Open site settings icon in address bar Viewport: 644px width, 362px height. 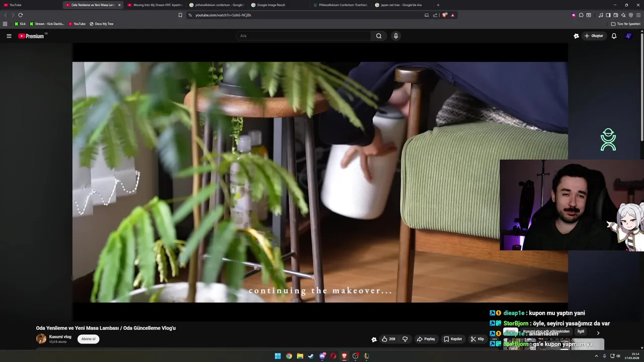coord(190,15)
